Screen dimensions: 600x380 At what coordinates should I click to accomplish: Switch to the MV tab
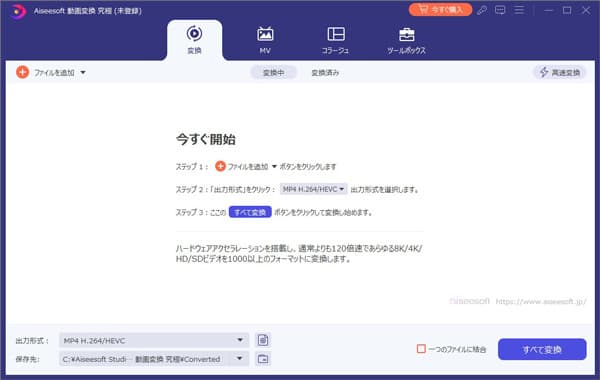click(265, 40)
